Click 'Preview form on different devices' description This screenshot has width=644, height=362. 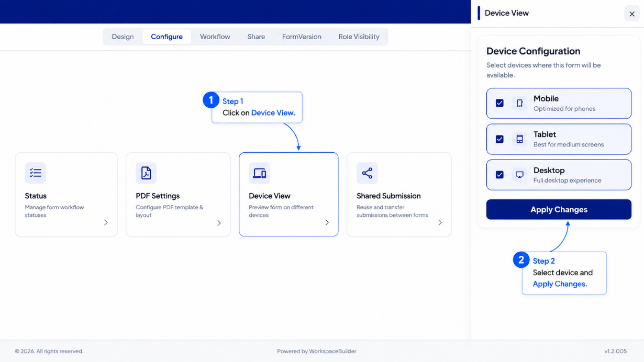point(281,211)
